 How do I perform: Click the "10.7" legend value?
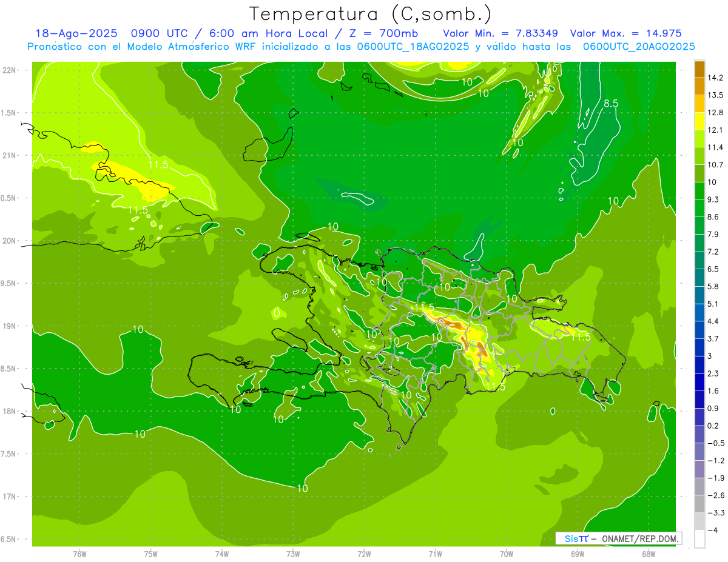point(715,164)
